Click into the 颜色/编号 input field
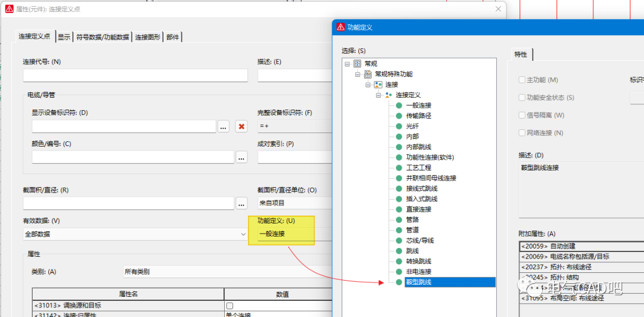The image size is (644, 317). click(133, 157)
